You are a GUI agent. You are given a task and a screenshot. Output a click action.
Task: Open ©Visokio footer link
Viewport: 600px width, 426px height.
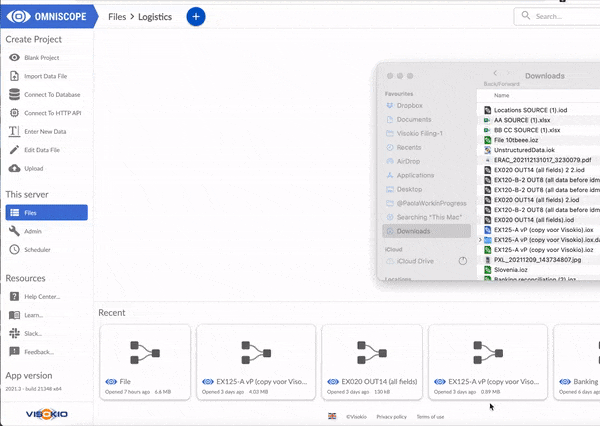click(356, 416)
